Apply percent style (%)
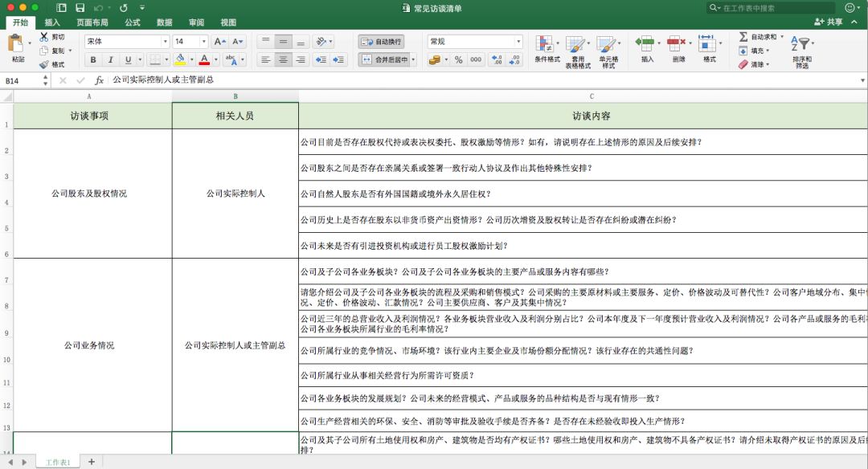The height and width of the screenshot is (469, 868). [458, 59]
